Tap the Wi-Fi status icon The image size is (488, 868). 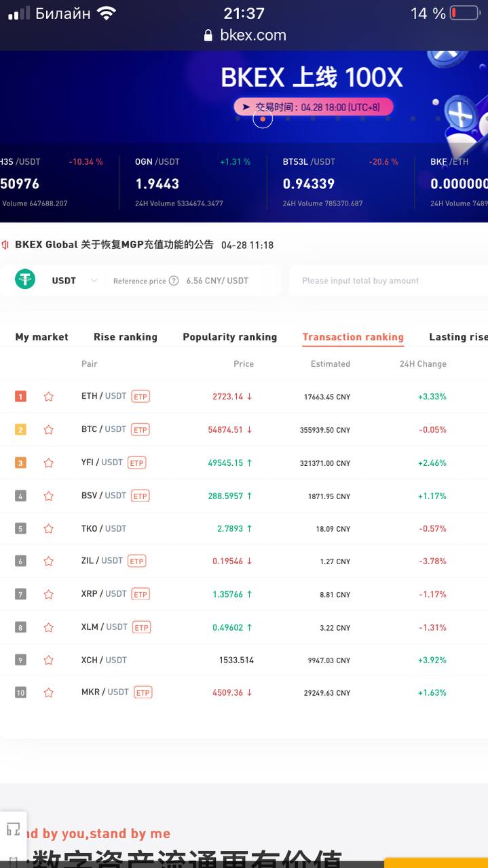(107, 13)
